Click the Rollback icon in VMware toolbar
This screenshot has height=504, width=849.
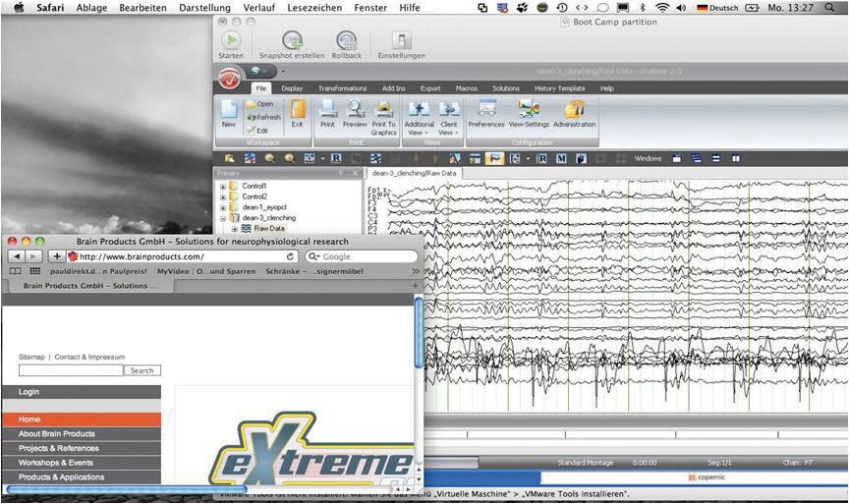(347, 40)
